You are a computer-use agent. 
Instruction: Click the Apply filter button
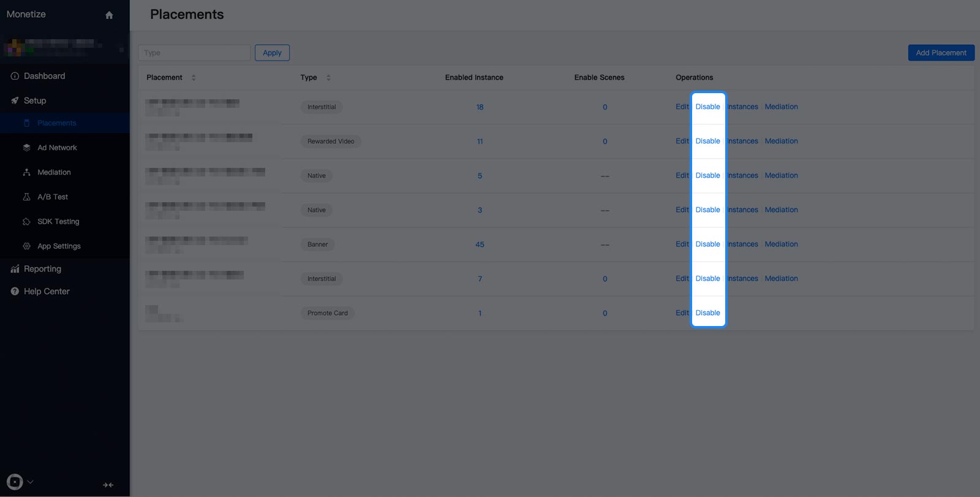[272, 53]
